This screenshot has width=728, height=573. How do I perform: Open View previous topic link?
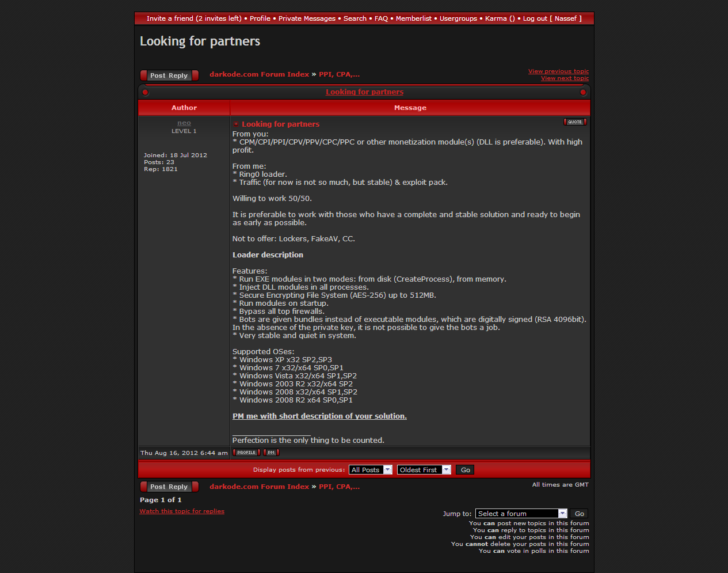558,71
